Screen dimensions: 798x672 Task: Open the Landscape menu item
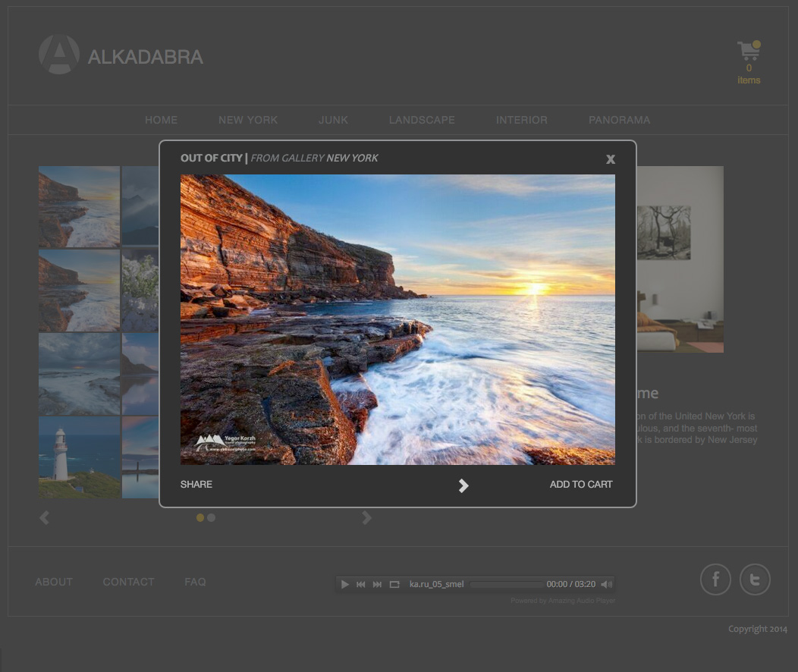tap(422, 120)
